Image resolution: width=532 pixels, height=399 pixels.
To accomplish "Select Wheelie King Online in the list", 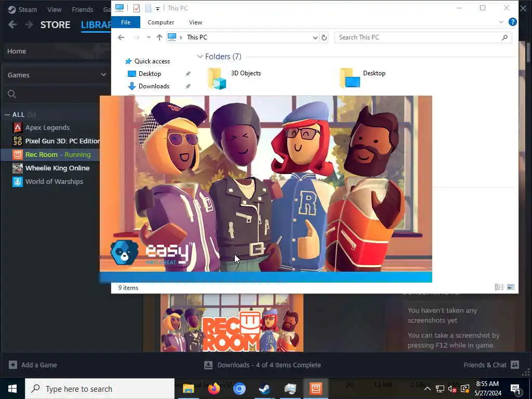I will [x=57, y=168].
